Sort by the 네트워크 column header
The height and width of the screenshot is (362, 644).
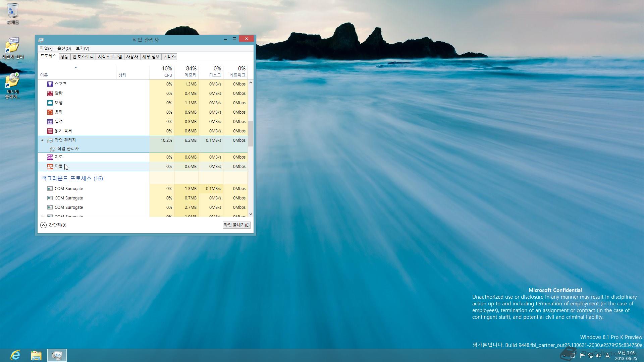pyautogui.click(x=235, y=72)
